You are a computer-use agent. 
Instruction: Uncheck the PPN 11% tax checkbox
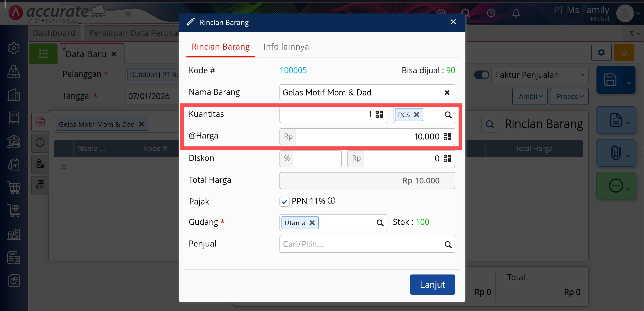pyautogui.click(x=284, y=202)
